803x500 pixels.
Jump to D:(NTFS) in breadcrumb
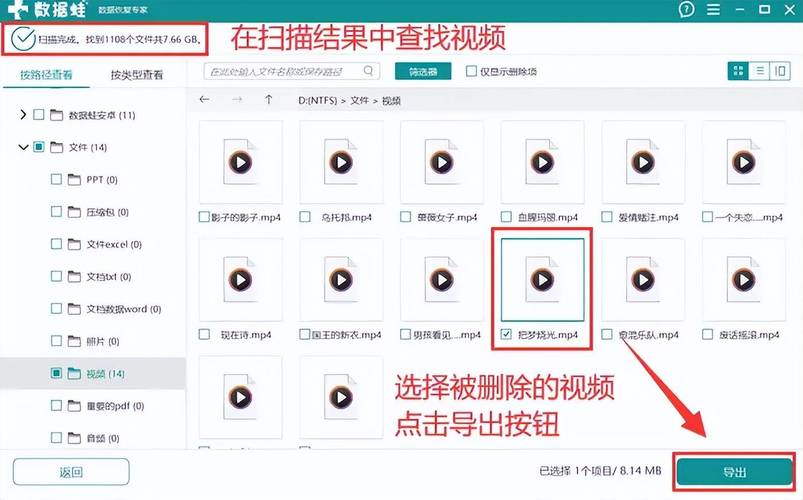pyautogui.click(x=318, y=100)
